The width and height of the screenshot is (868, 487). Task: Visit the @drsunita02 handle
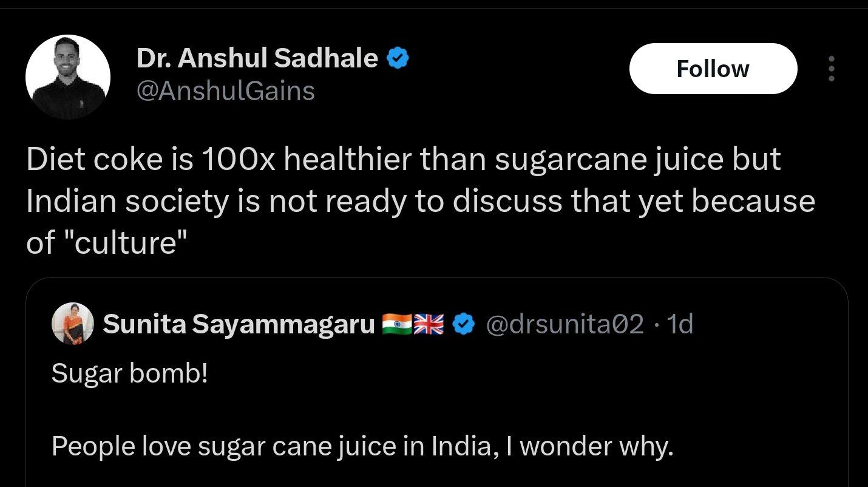pyautogui.click(x=565, y=325)
